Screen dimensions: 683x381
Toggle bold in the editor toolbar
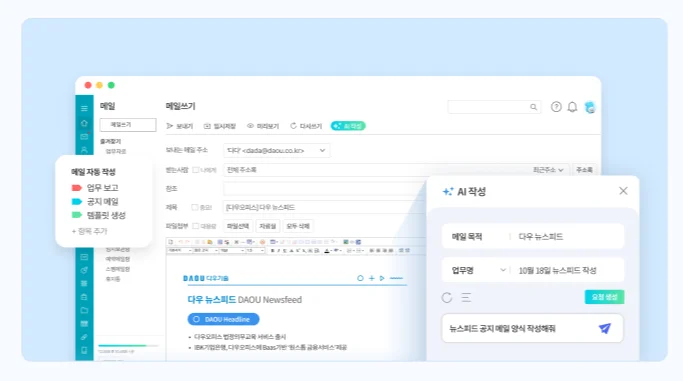click(x=273, y=251)
